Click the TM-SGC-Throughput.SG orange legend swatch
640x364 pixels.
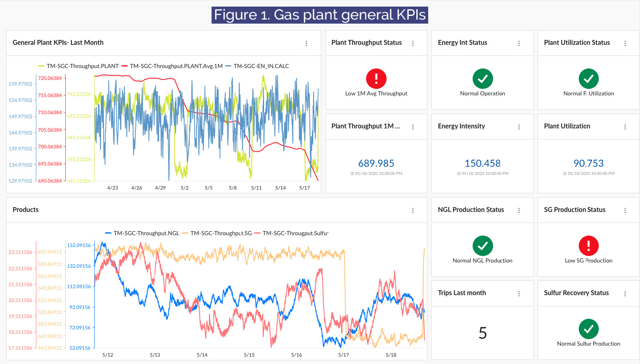185,233
